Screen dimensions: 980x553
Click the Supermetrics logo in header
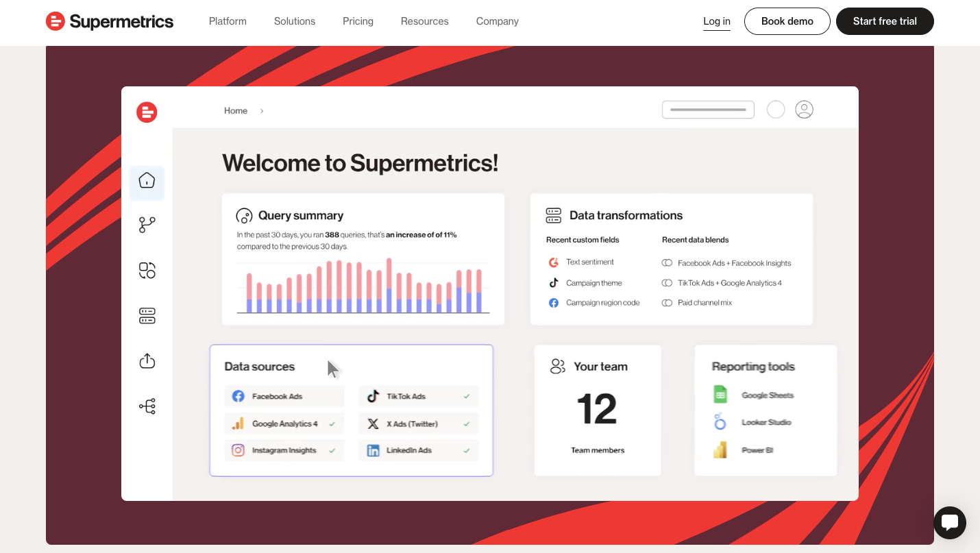[x=110, y=21]
